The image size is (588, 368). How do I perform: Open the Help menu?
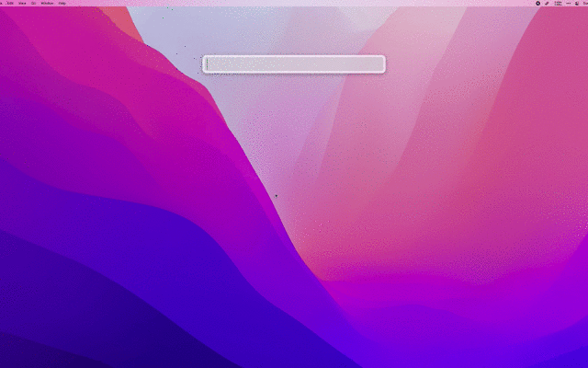pyautogui.click(x=62, y=3)
